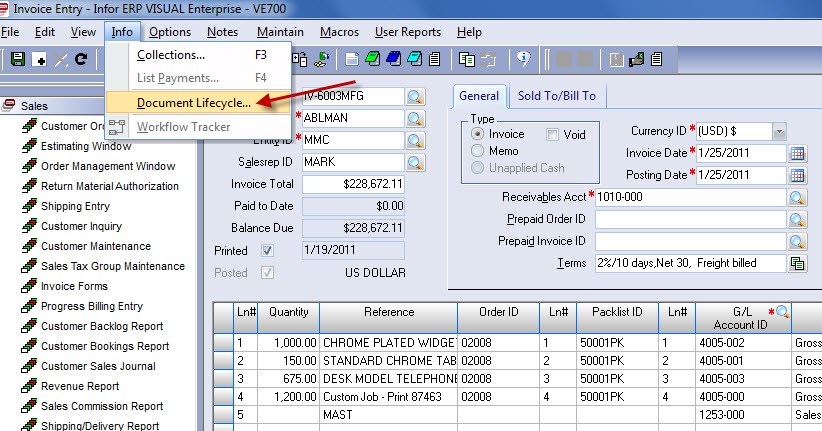Image resolution: width=822 pixels, height=431 pixels.
Task: Open Revenue Report in sidebar
Action: click(x=80, y=386)
